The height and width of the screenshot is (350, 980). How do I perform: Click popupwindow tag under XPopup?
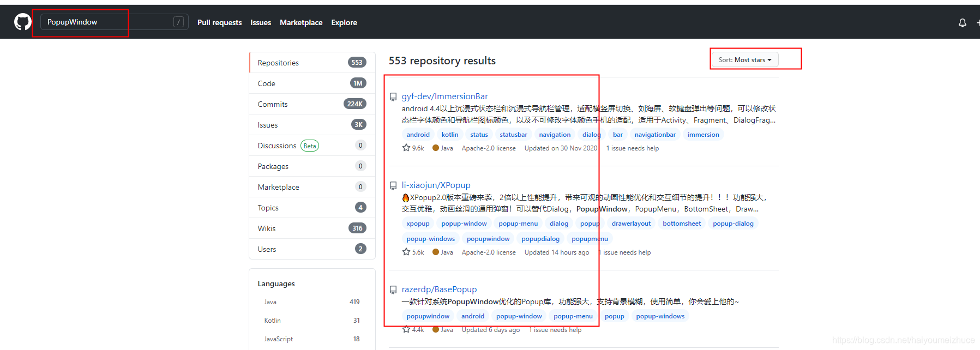[488, 239]
